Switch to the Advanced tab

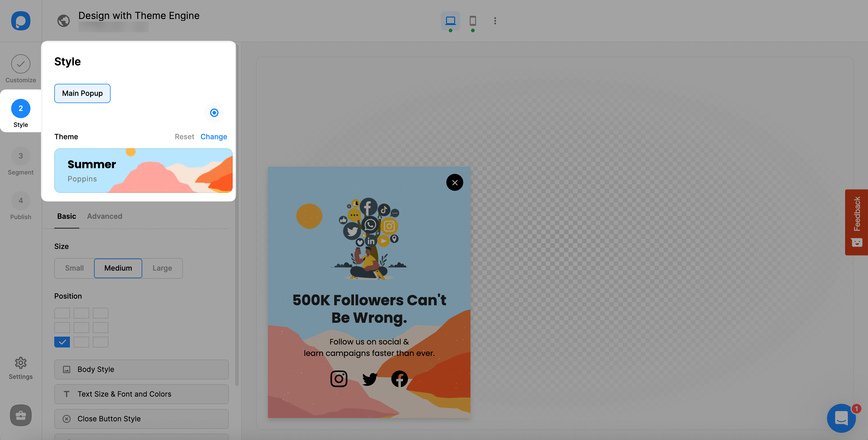pyautogui.click(x=105, y=216)
